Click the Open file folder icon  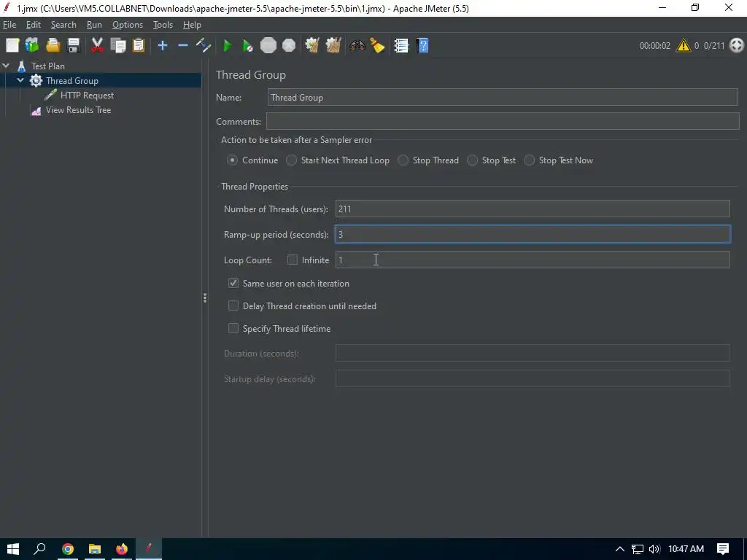[x=53, y=46]
